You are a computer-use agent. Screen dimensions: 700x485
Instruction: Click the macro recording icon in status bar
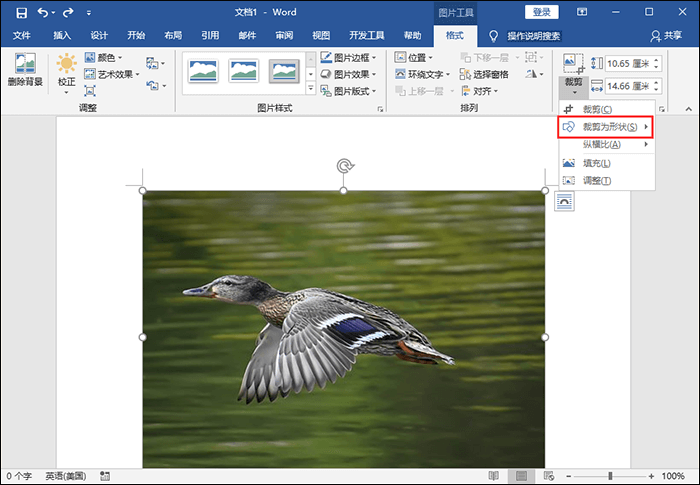coord(105,476)
